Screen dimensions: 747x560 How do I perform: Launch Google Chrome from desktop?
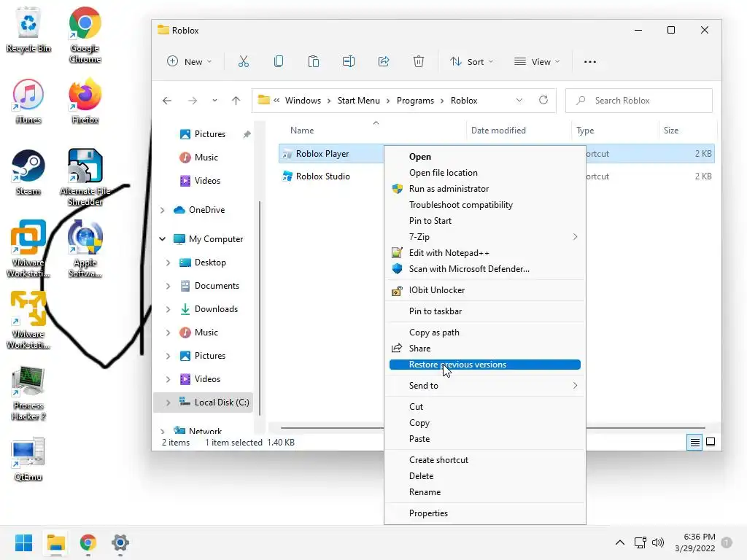(x=85, y=34)
